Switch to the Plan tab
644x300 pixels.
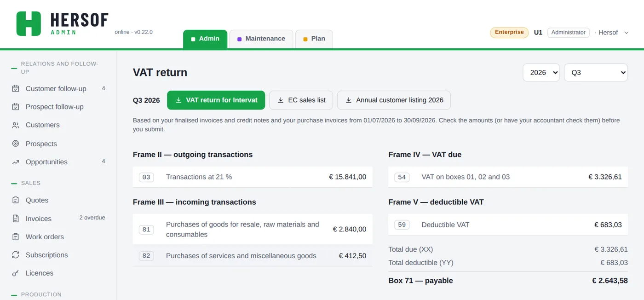(x=314, y=39)
